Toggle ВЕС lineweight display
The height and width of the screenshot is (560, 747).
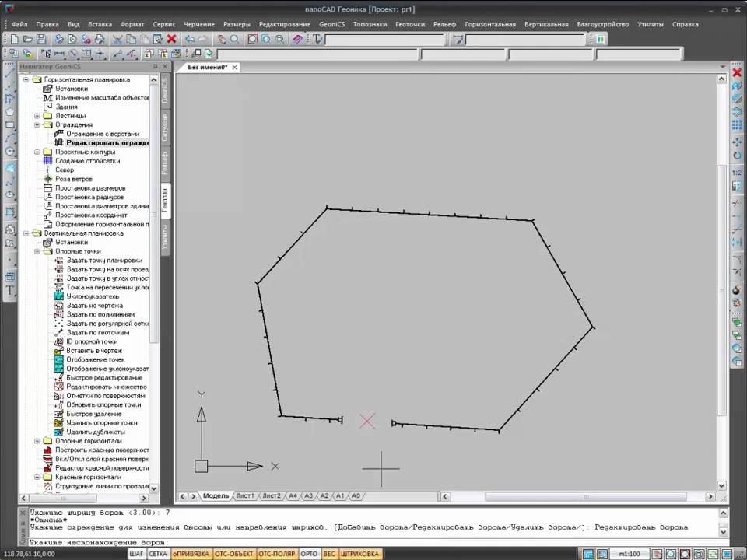[329, 554]
